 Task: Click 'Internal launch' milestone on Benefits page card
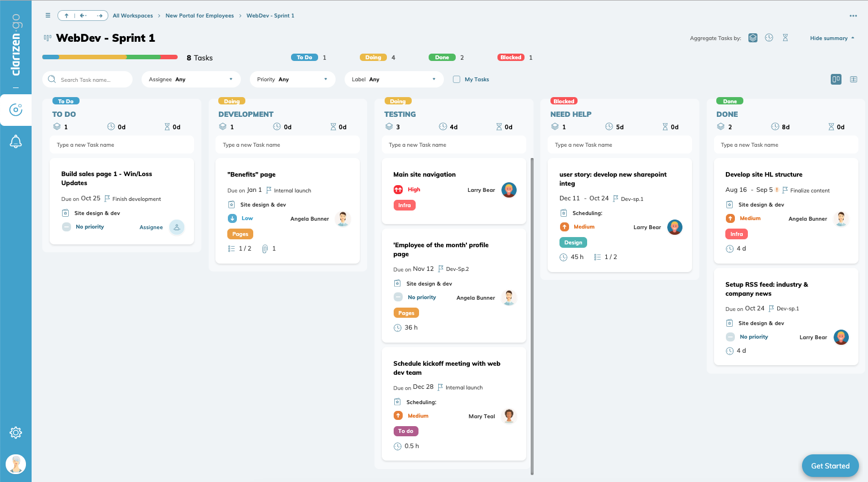(293, 191)
